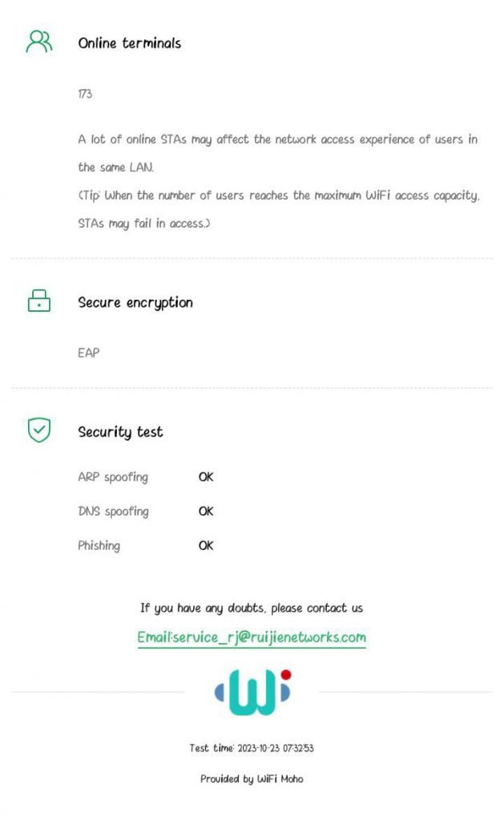This screenshot has height=821, width=504.
Task: Open the service_rj@ruijienetworks.com email link
Action: pyautogui.click(x=252, y=637)
